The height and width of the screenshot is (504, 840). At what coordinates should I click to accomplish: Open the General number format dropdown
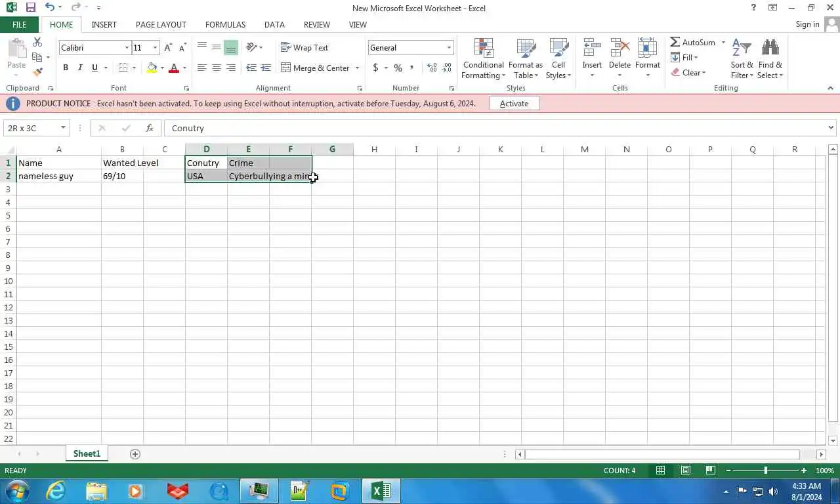(x=449, y=47)
